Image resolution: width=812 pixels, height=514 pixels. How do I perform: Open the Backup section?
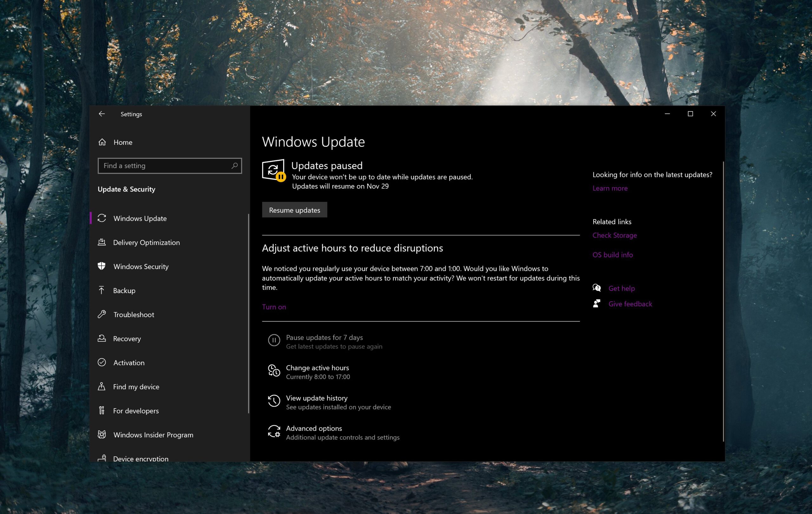170,290
